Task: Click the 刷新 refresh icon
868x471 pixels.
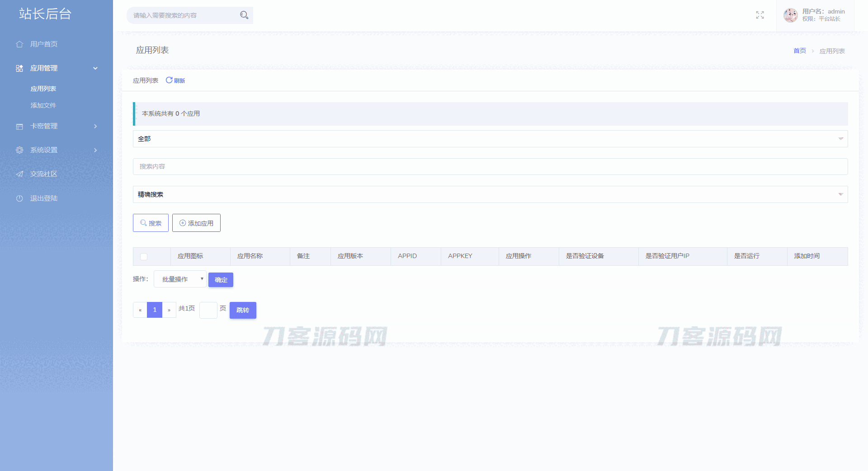Action: pyautogui.click(x=169, y=80)
